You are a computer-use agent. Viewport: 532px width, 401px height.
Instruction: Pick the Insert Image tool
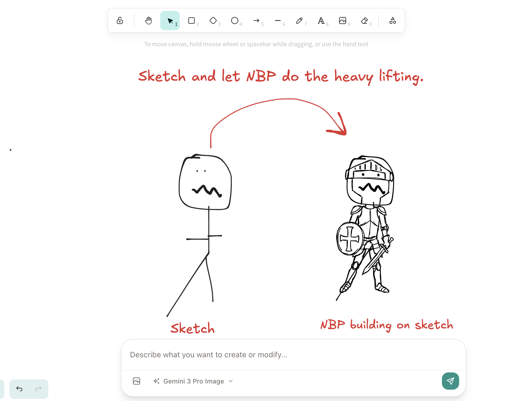343,21
